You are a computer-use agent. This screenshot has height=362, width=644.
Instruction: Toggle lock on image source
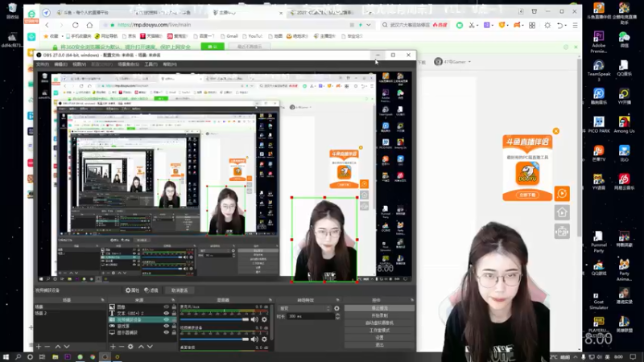pos(174,306)
